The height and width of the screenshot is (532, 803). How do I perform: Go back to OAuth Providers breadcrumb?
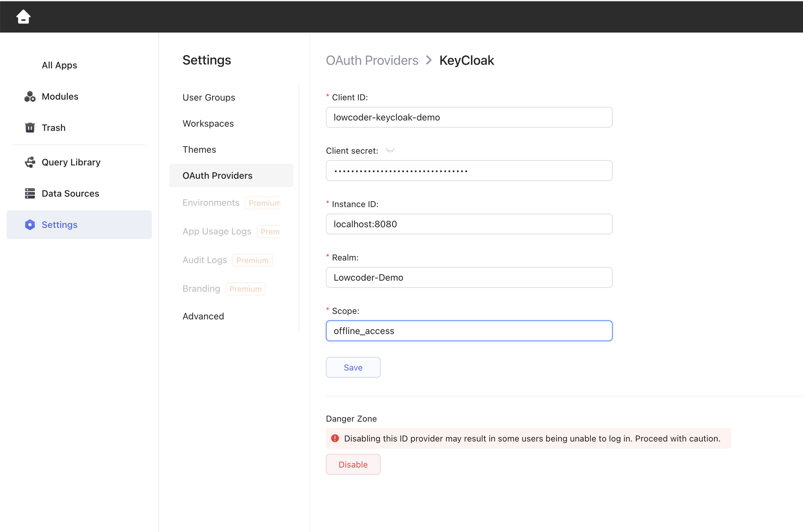pos(372,60)
